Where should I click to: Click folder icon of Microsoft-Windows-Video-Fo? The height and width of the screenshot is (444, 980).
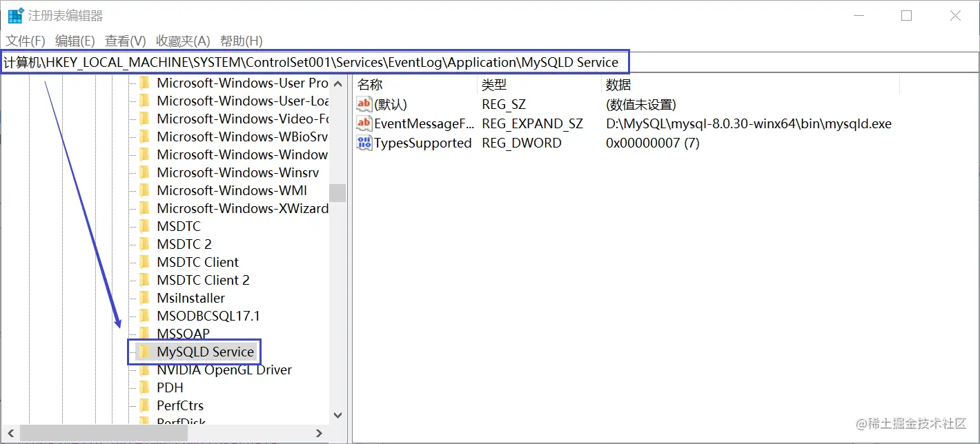pyautogui.click(x=144, y=119)
